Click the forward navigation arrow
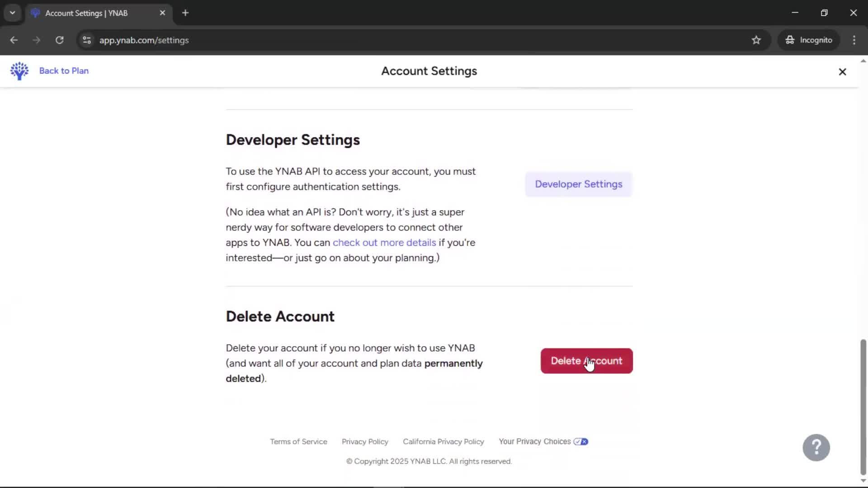The height and width of the screenshot is (488, 868). (37, 40)
